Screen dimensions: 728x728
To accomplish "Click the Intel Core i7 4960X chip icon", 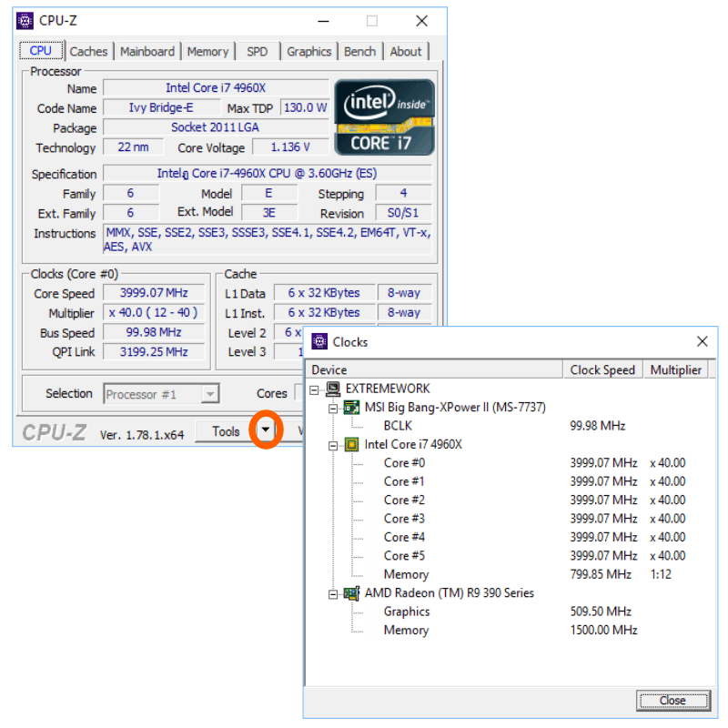I will point(351,445).
